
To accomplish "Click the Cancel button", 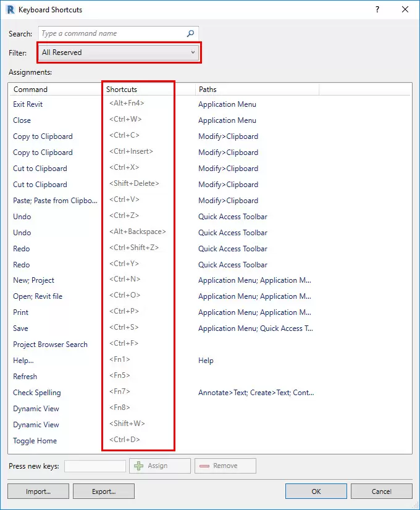I will 381,491.
